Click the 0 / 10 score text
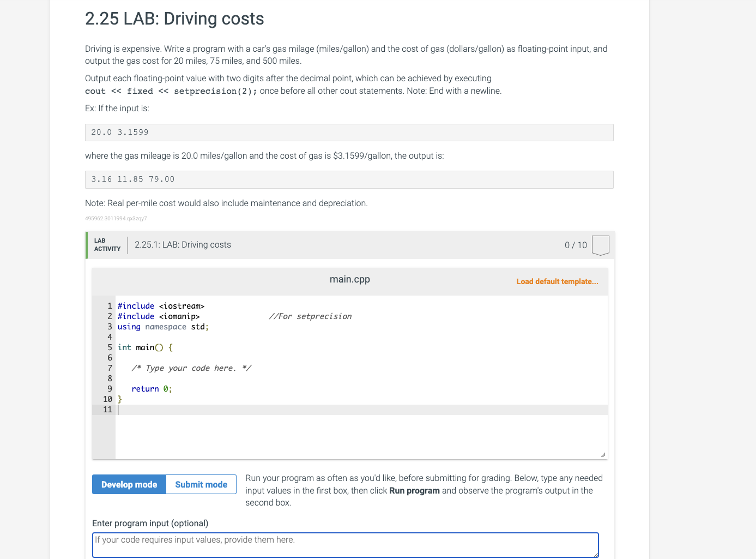Image resolution: width=756 pixels, height=559 pixels. (576, 245)
